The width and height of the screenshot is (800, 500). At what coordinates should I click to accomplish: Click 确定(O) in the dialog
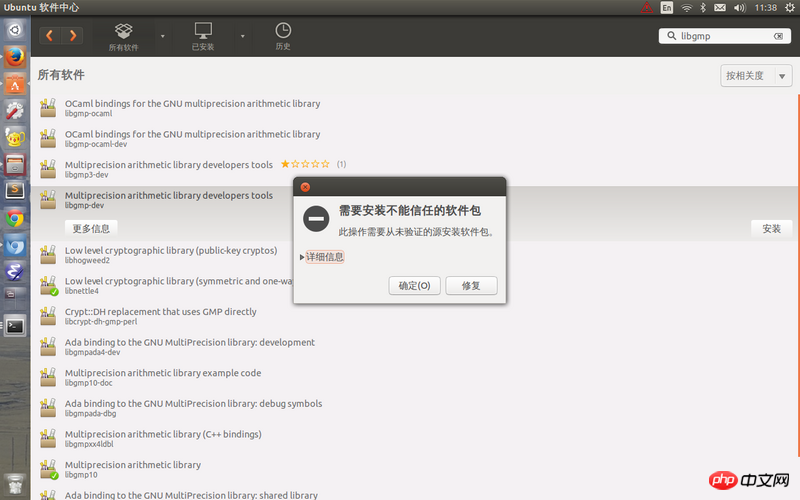click(414, 286)
